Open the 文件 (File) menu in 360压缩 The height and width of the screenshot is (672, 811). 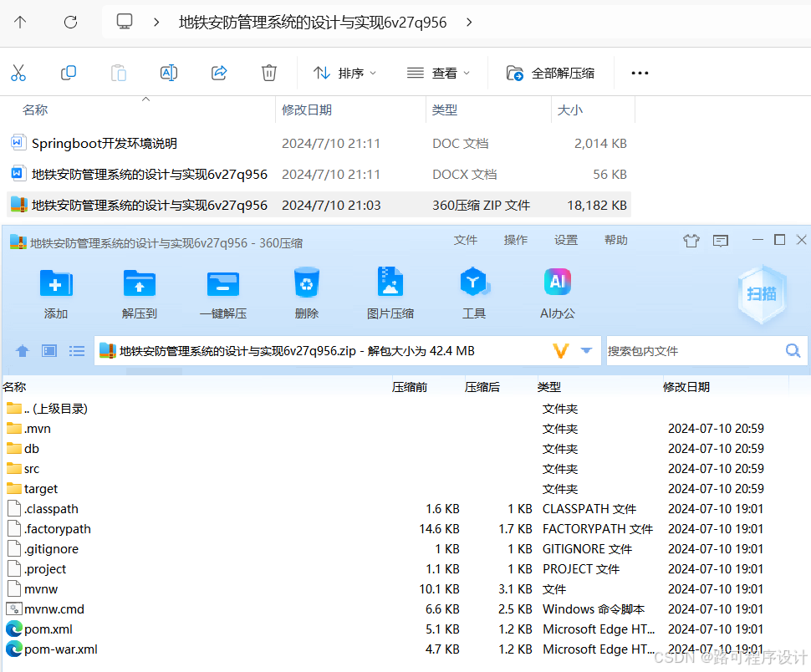click(x=466, y=240)
